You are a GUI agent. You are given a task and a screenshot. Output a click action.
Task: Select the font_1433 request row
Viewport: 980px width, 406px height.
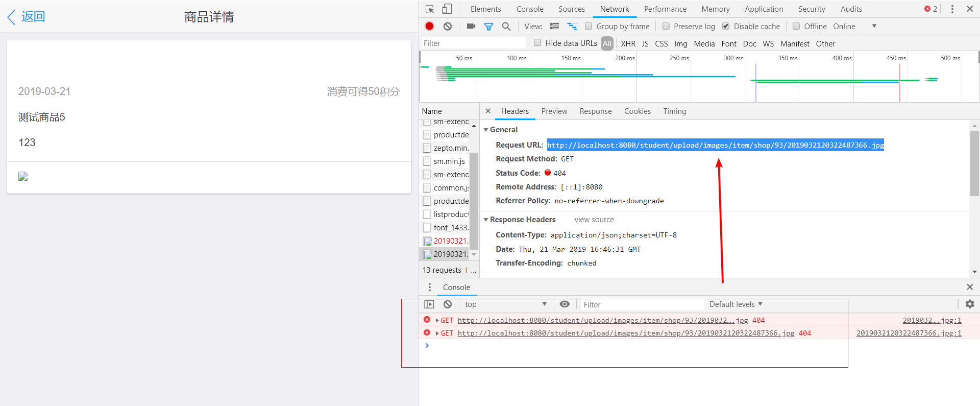pos(445,227)
